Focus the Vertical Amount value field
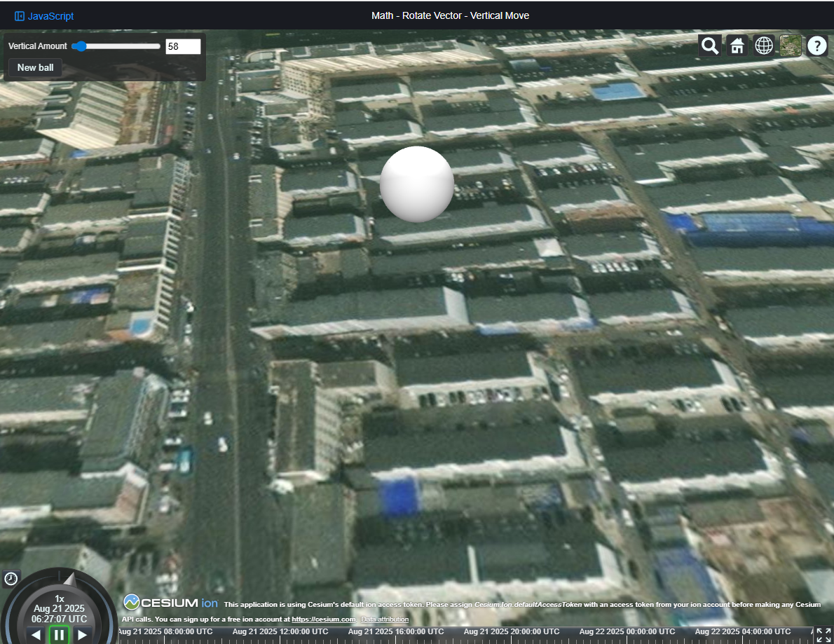 click(x=183, y=46)
